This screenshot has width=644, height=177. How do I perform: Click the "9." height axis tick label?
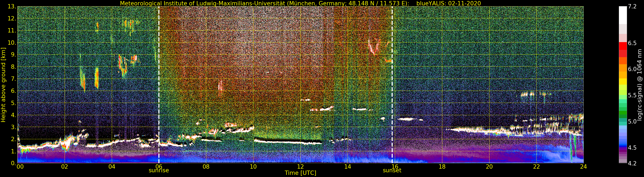13,55
